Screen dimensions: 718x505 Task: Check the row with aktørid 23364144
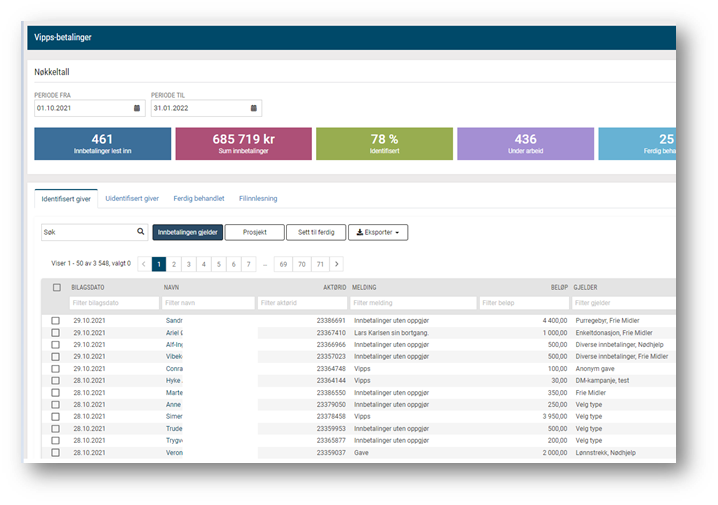55,380
